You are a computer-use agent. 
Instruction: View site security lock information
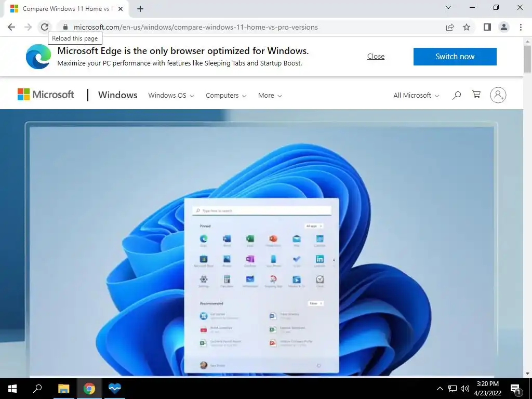pyautogui.click(x=65, y=27)
